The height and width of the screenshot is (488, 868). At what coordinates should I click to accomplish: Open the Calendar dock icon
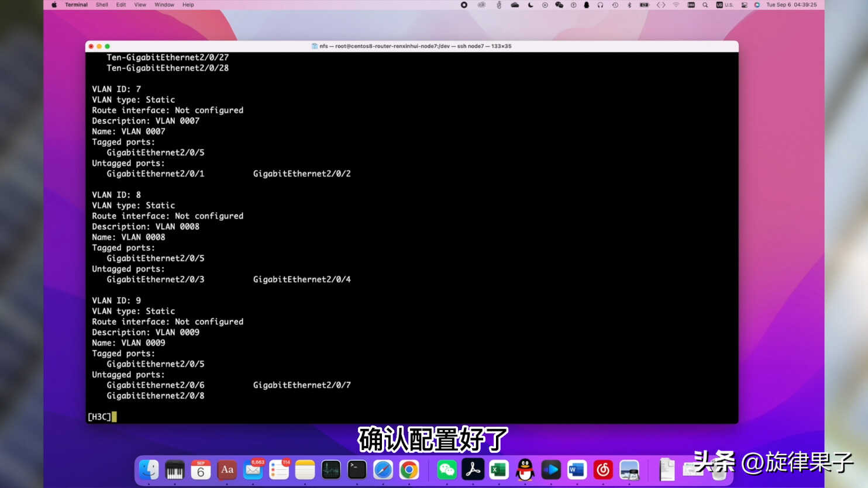pos(201,470)
